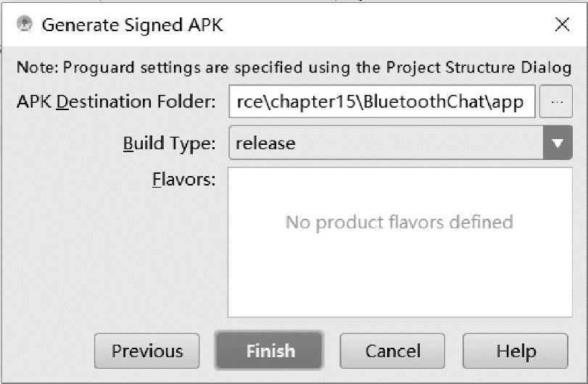Click inside the APK Destination Folder field
Viewport: 588px width, 384px height.
click(381, 102)
